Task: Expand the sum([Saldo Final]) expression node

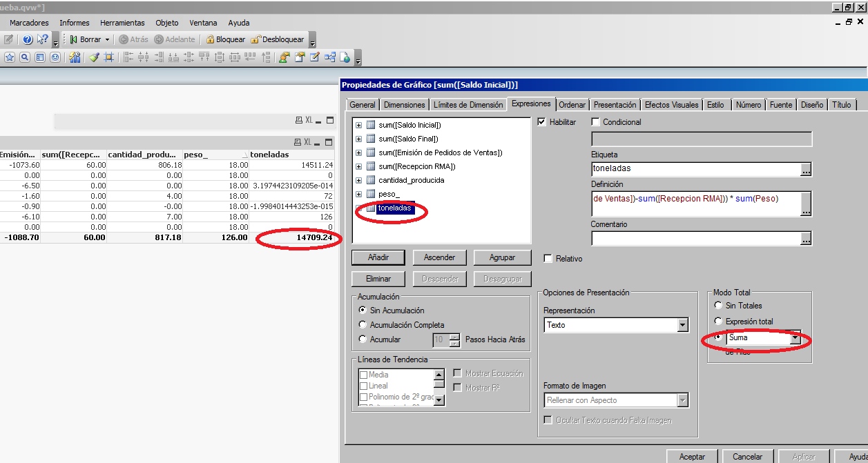Action: pos(358,139)
